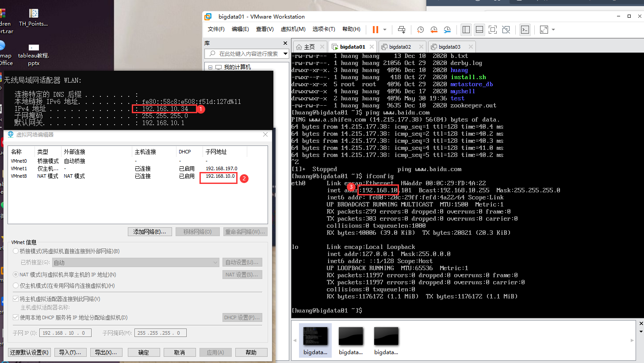Switch to Unity mode

click(x=506, y=30)
